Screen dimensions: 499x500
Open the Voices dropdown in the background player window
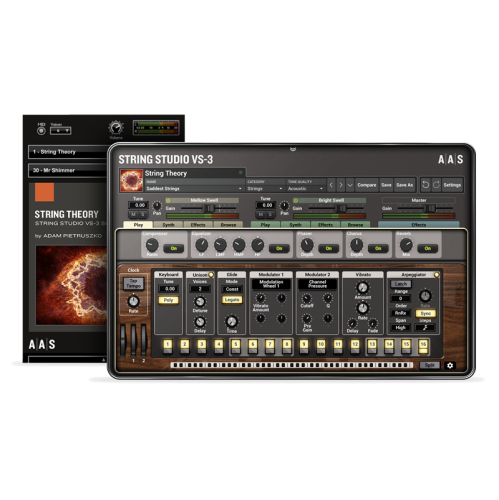[60, 131]
